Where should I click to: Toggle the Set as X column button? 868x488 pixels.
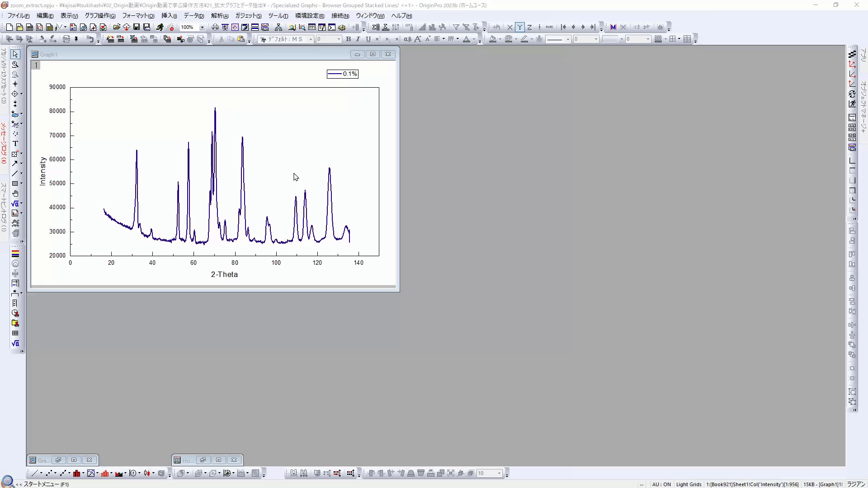510,27
